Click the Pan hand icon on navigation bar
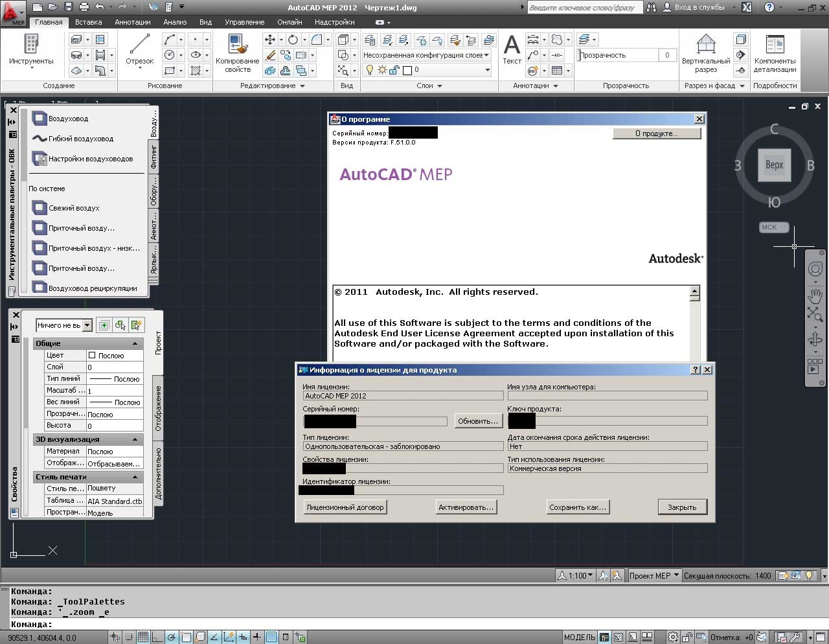 [x=815, y=296]
